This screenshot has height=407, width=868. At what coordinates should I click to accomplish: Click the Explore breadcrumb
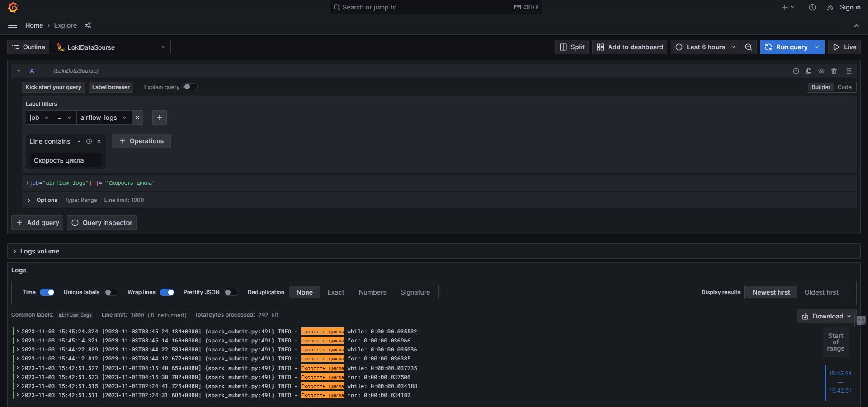pyautogui.click(x=66, y=25)
